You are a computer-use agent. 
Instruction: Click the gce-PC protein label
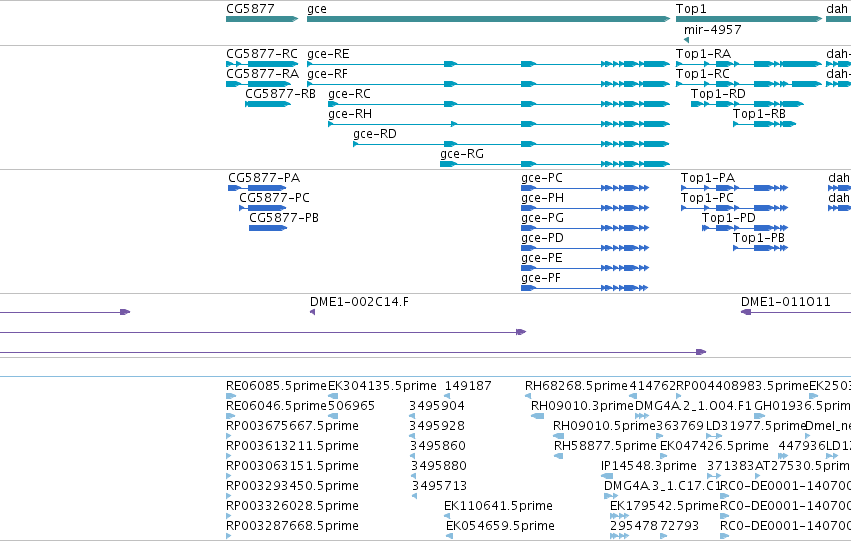pos(542,178)
